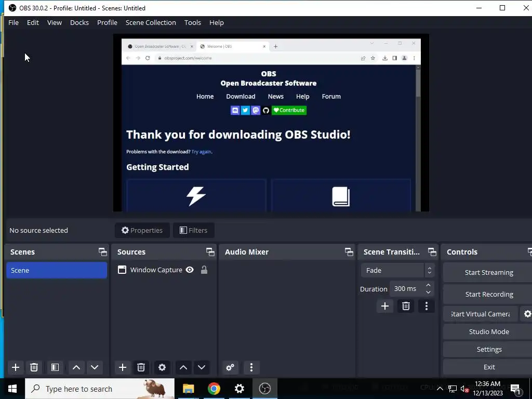532x399 pixels.
Task: Open the Help menu
Action: [x=217, y=23]
